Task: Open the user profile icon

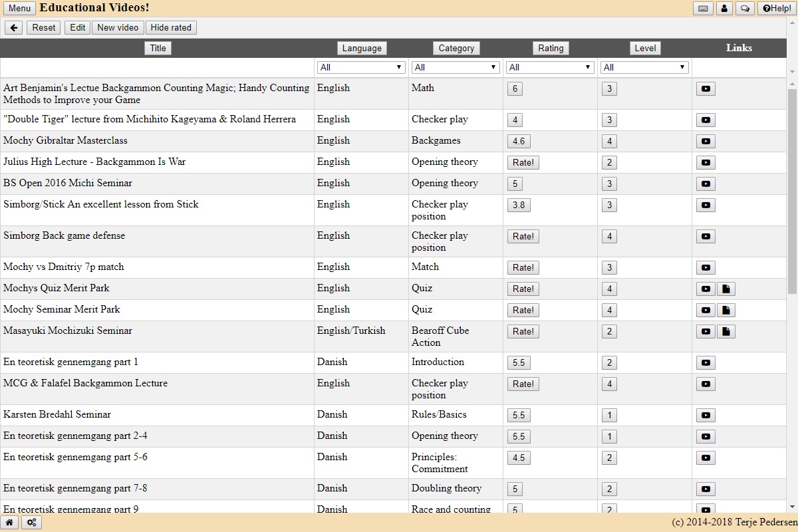Action: click(x=724, y=9)
